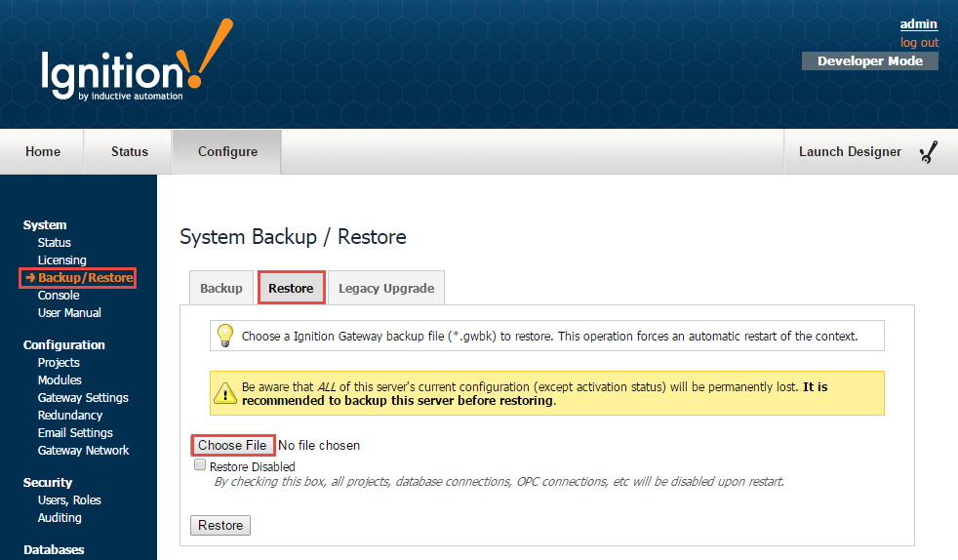Switch to the Backup tab
This screenshot has width=958, height=560.
[x=221, y=288]
